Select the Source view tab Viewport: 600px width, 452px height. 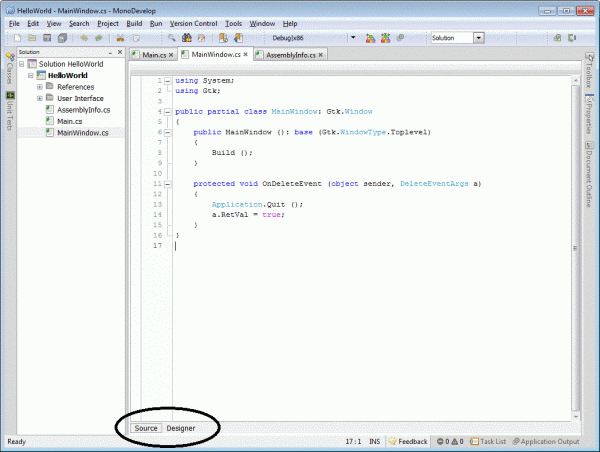pyautogui.click(x=146, y=428)
